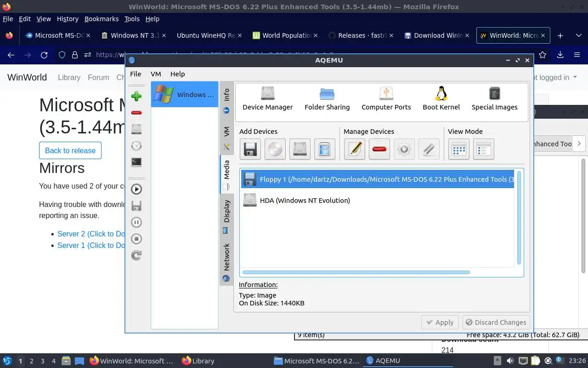Click the volume icon in system tray
This screenshot has height=368, width=588.
tap(510, 361)
